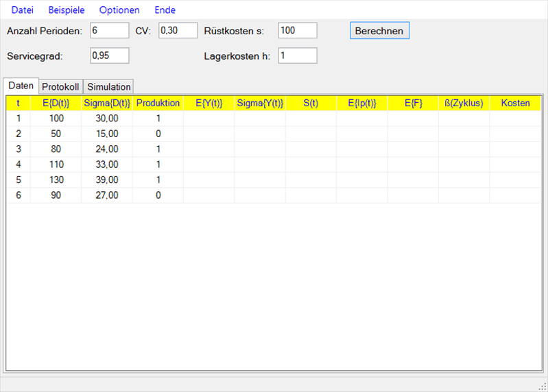
Task: Focus the CV input field
Action: click(x=178, y=31)
